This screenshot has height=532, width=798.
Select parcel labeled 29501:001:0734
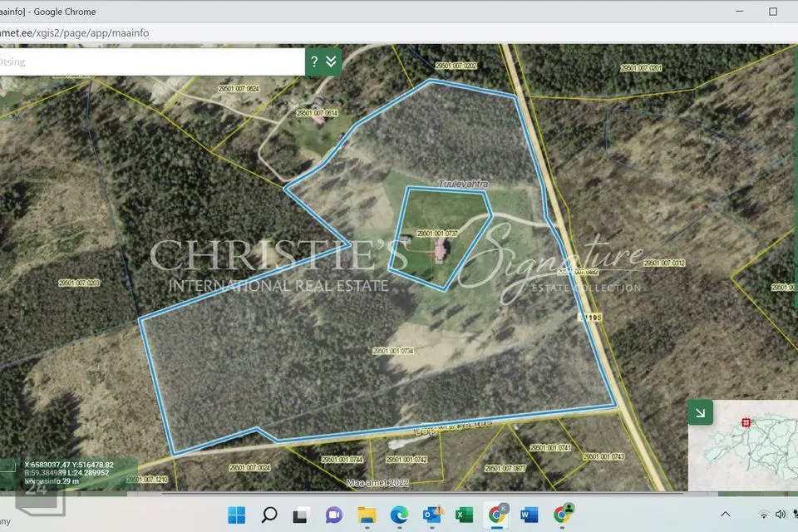(x=393, y=351)
